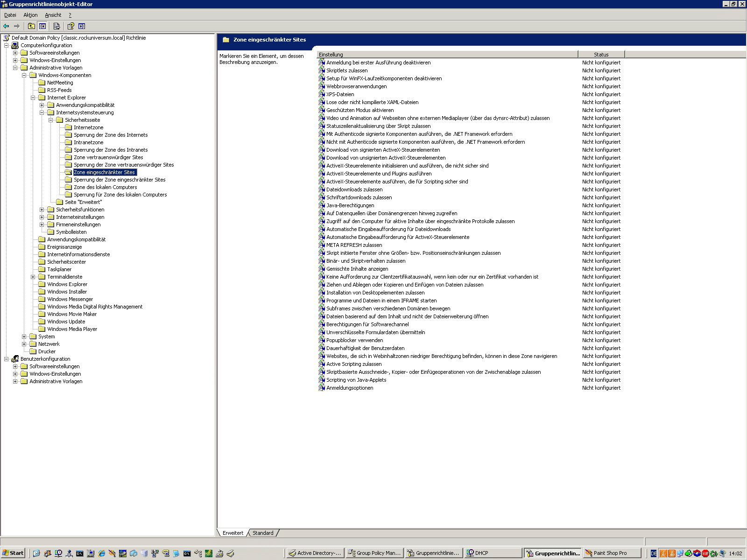Click the Paint Shop Pro taskbar button

(612, 553)
